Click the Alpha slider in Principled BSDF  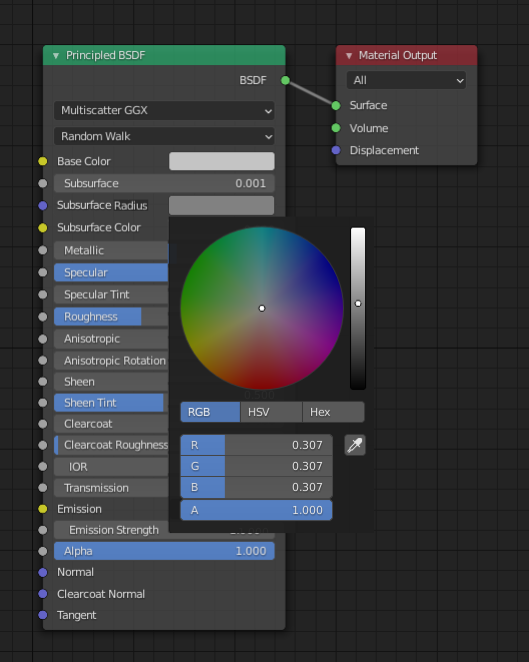[164, 551]
